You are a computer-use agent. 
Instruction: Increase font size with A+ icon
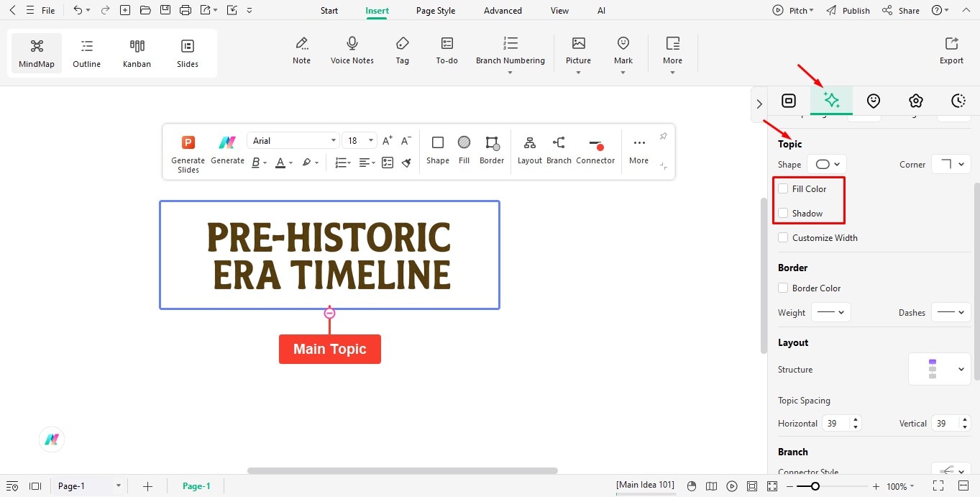pyautogui.click(x=388, y=141)
